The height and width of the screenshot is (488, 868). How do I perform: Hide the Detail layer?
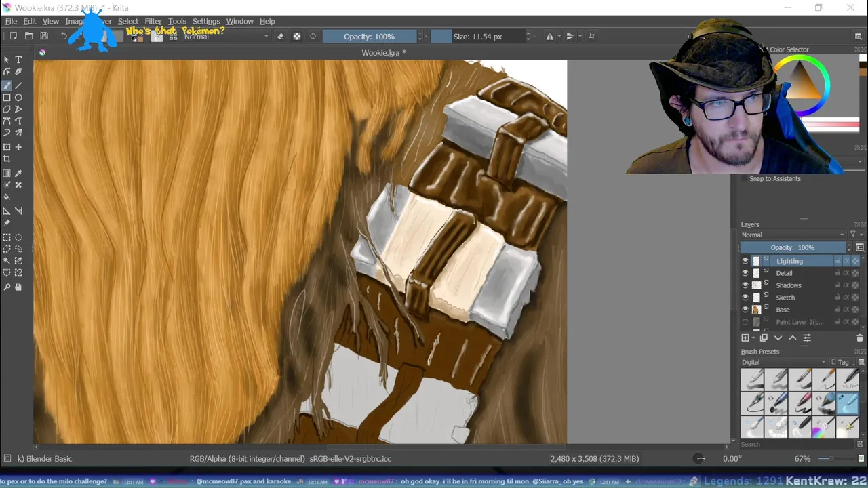pyautogui.click(x=745, y=273)
